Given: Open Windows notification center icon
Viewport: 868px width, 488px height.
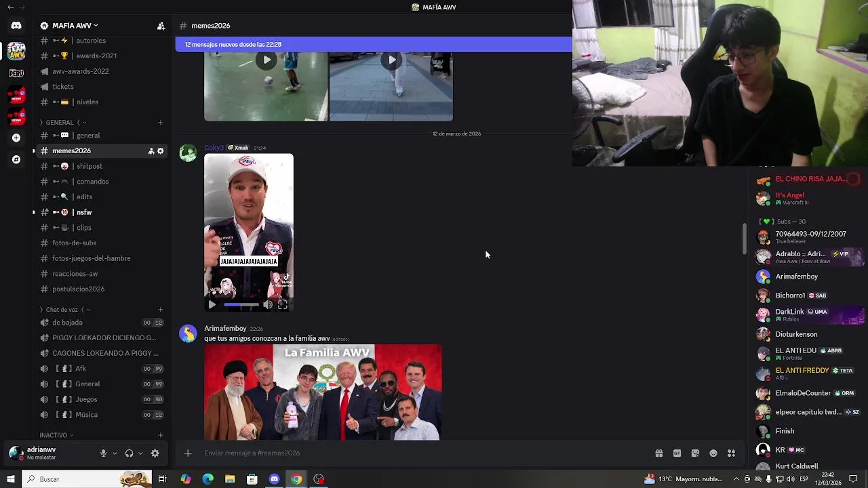Looking at the screenshot, I should point(853,479).
